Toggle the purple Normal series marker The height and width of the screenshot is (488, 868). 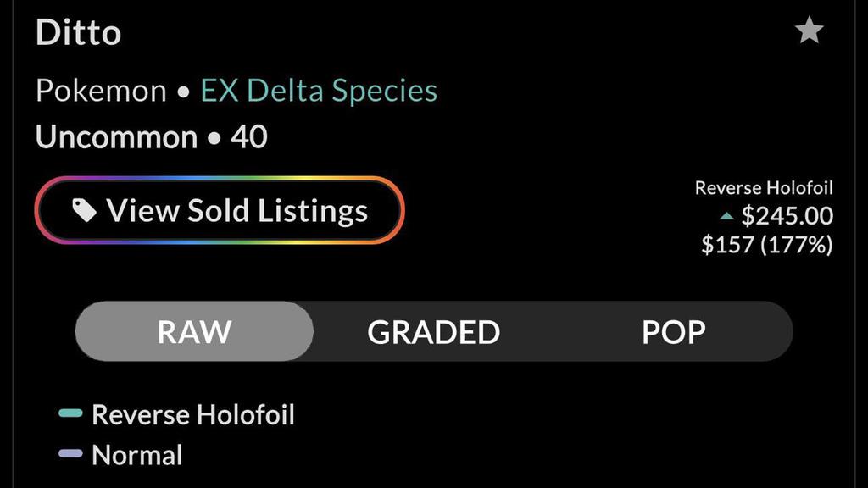(x=71, y=454)
